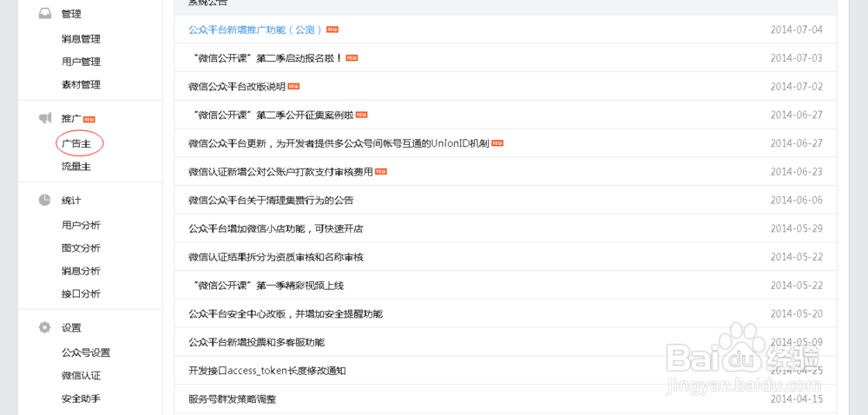Viewport: 868px width, 415px height.
Task: Click the date 2014-07-03
Action: pyautogui.click(x=796, y=58)
